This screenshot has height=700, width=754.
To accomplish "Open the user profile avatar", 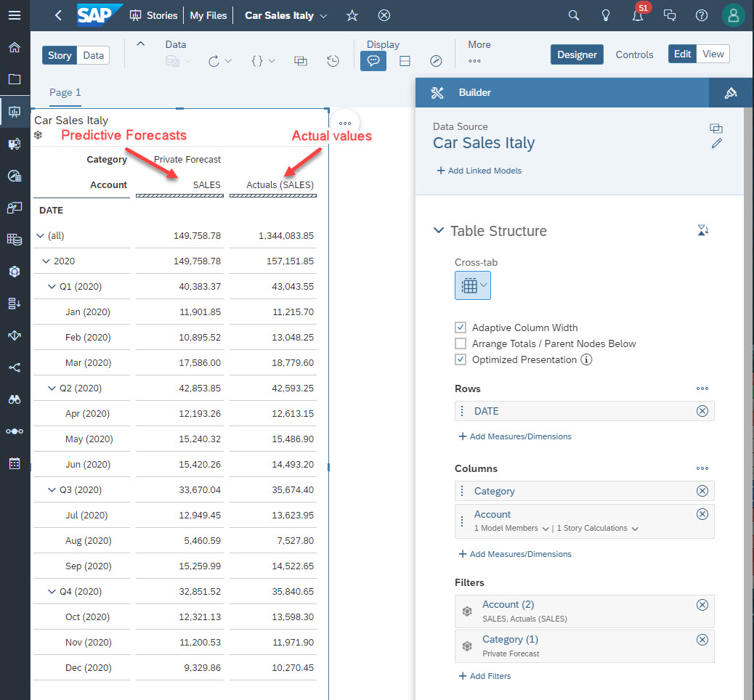I will 733,15.
